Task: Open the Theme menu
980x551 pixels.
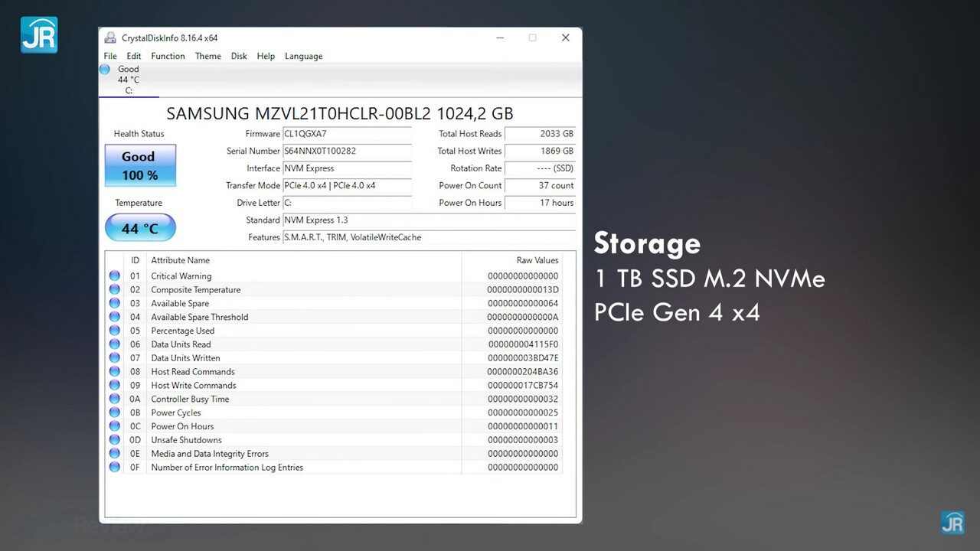Action: [x=208, y=56]
